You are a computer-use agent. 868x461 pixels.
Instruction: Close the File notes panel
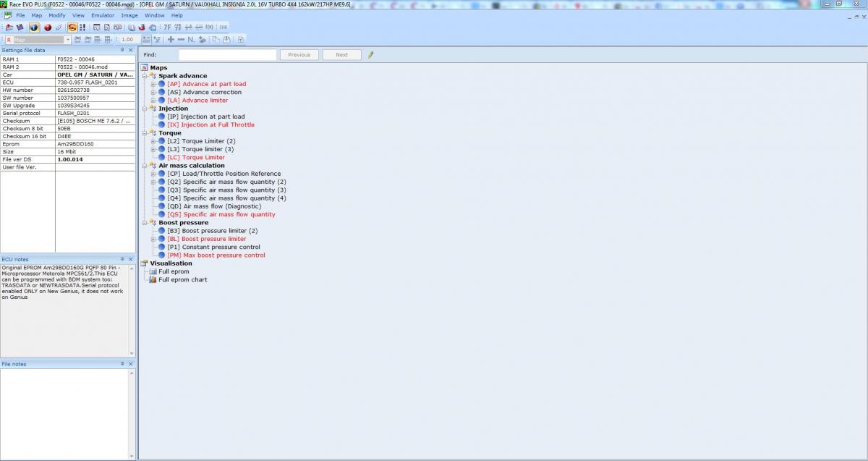point(130,364)
